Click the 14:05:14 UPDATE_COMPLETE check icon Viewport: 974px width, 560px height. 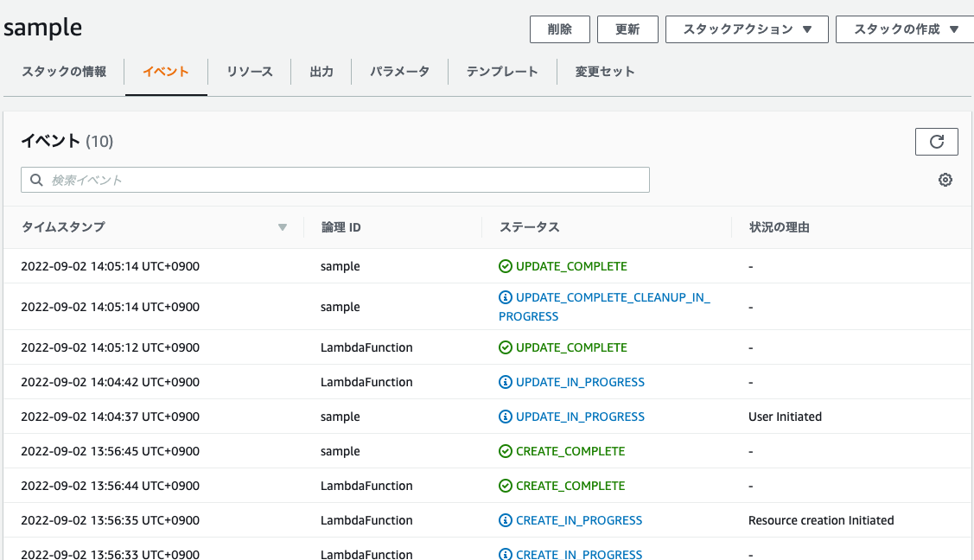[x=505, y=266]
